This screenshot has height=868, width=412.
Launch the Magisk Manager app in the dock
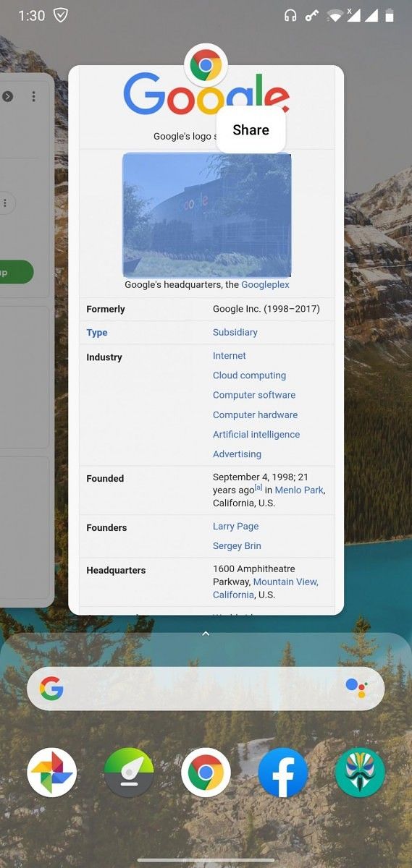pyautogui.click(x=360, y=773)
